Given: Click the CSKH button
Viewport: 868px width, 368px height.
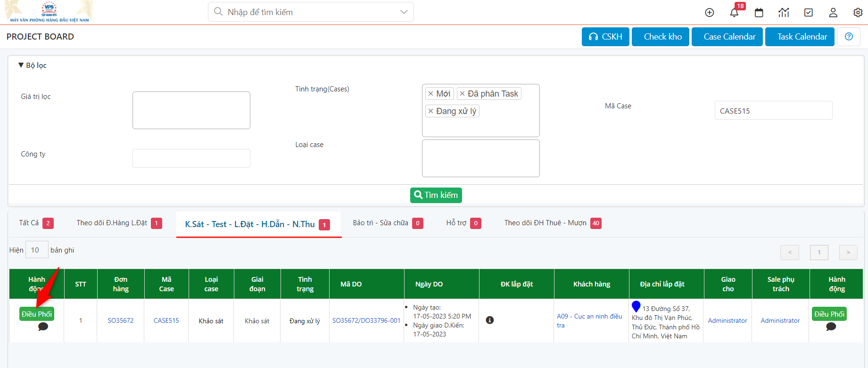Looking at the screenshot, I should click(x=605, y=37).
